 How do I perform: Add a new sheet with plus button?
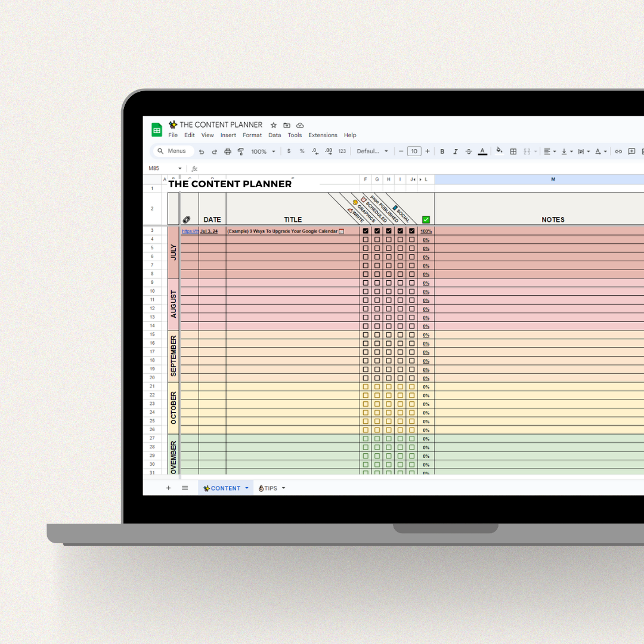(168, 488)
